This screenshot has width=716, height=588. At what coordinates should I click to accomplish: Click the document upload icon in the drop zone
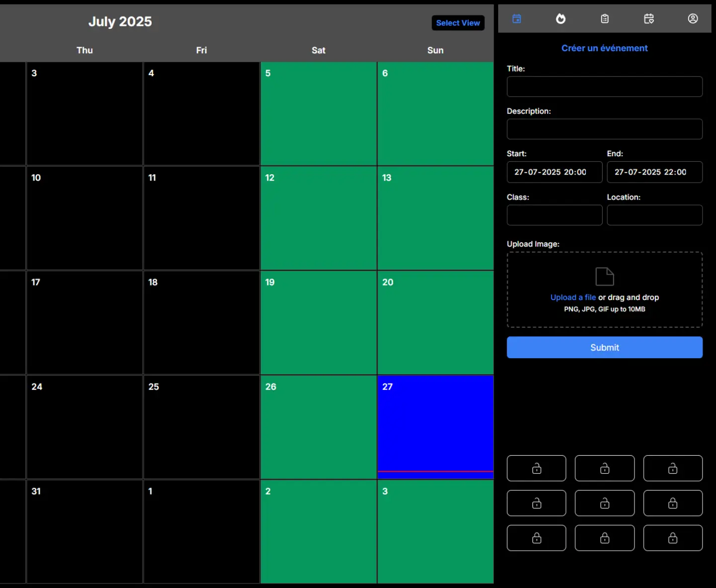pyautogui.click(x=605, y=276)
